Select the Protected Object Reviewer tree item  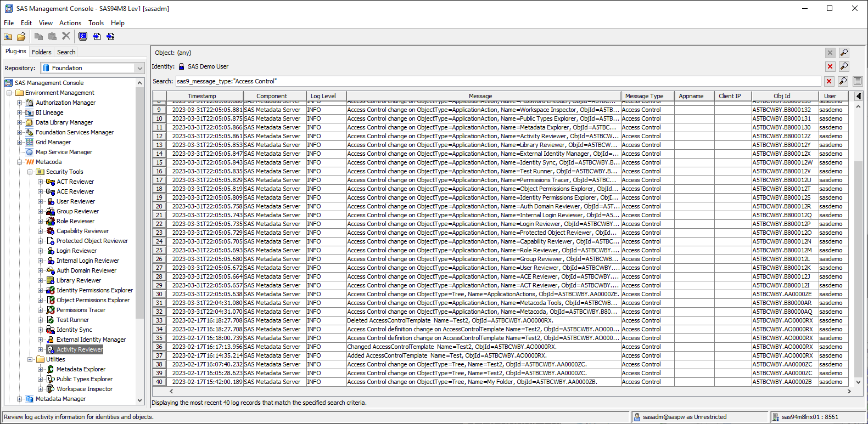pyautogui.click(x=92, y=241)
